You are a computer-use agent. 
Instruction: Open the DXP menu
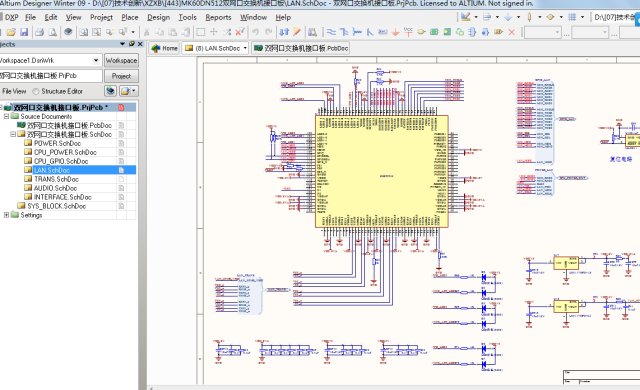12,17
